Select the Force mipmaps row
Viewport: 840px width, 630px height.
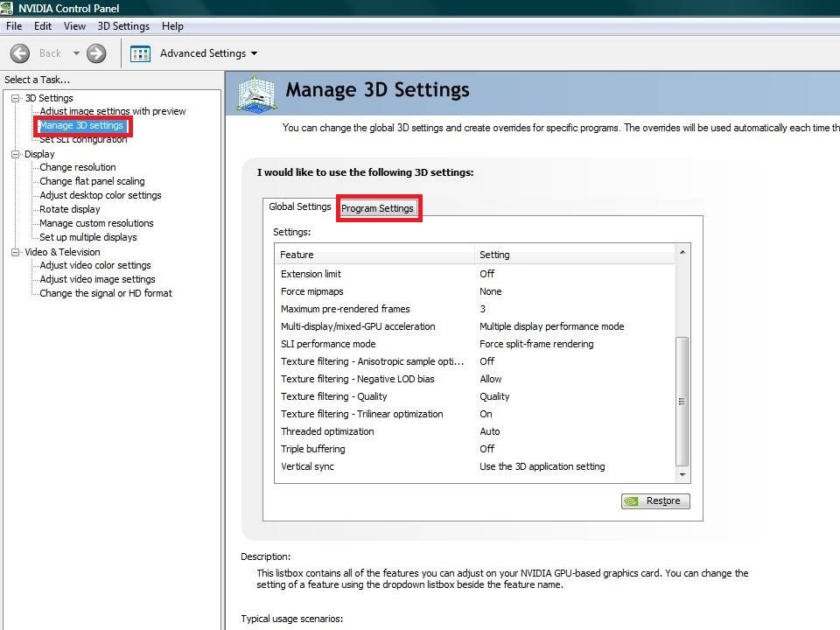[x=475, y=291]
